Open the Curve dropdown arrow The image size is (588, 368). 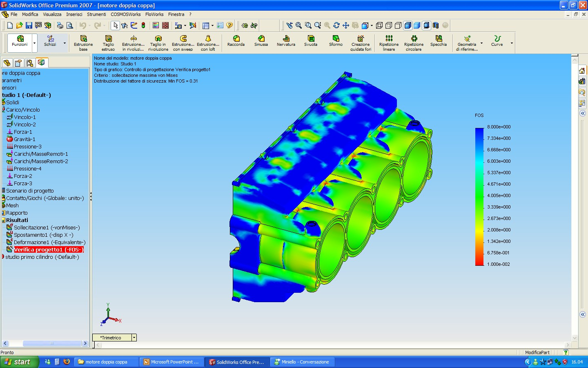tap(512, 43)
